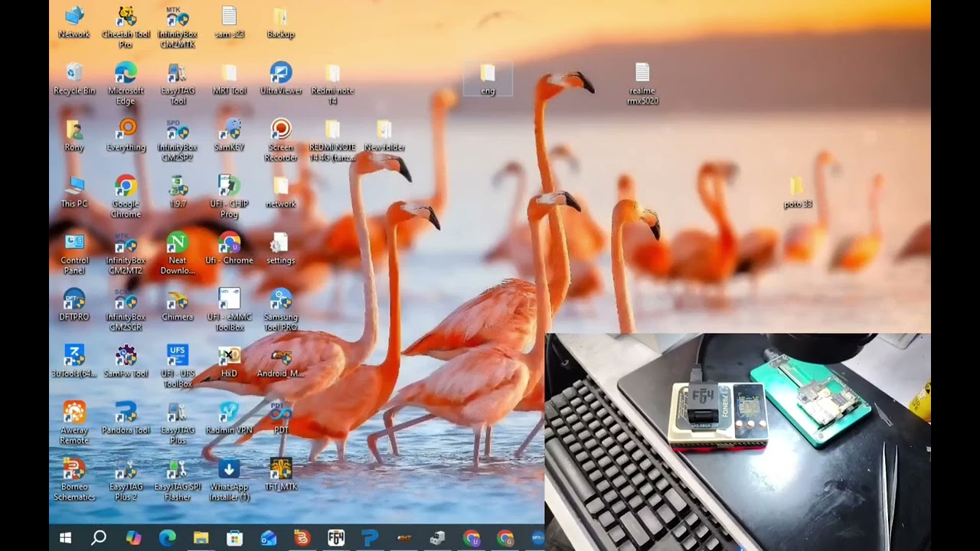The width and height of the screenshot is (980, 551).
Task: Open the SamFw Tool shortcut
Action: [x=126, y=362]
